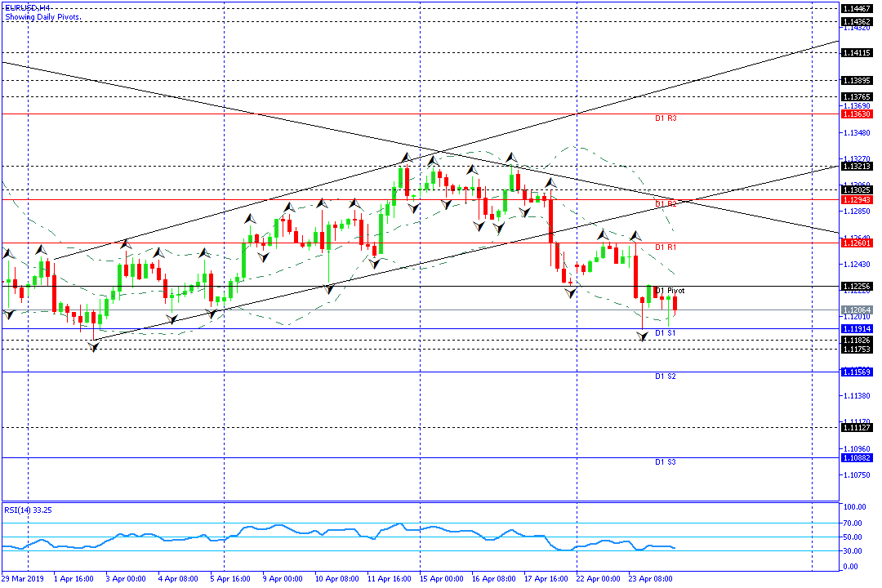Click the 1.10960 axis value

click(x=856, y=449)
